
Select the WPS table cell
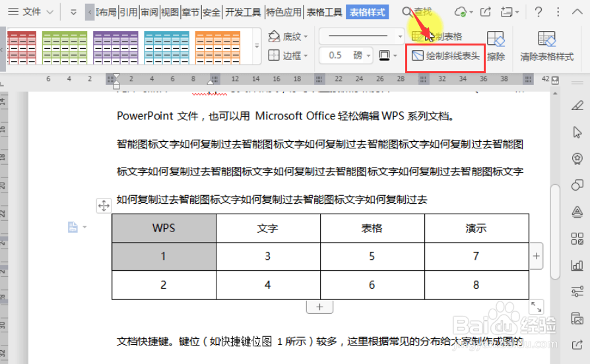pos(164,228)
